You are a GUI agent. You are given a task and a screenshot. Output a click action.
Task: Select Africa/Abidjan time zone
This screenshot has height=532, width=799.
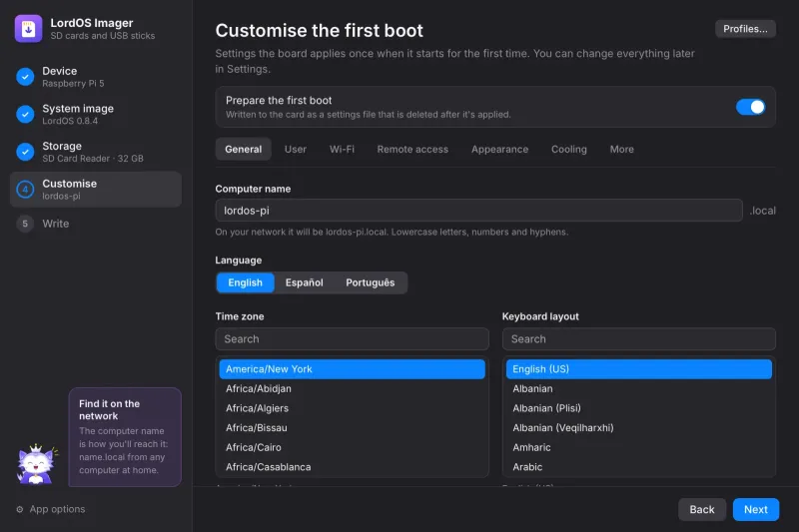point(353,389)
